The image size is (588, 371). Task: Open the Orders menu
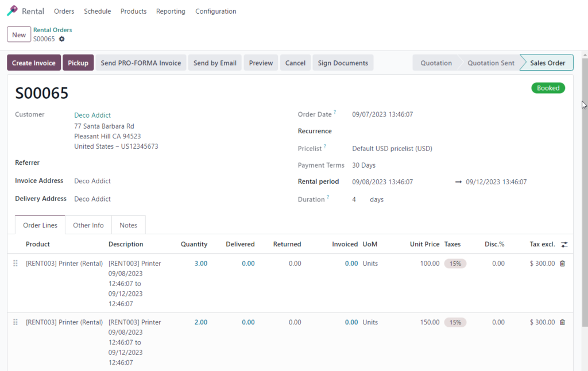(64, 11)
